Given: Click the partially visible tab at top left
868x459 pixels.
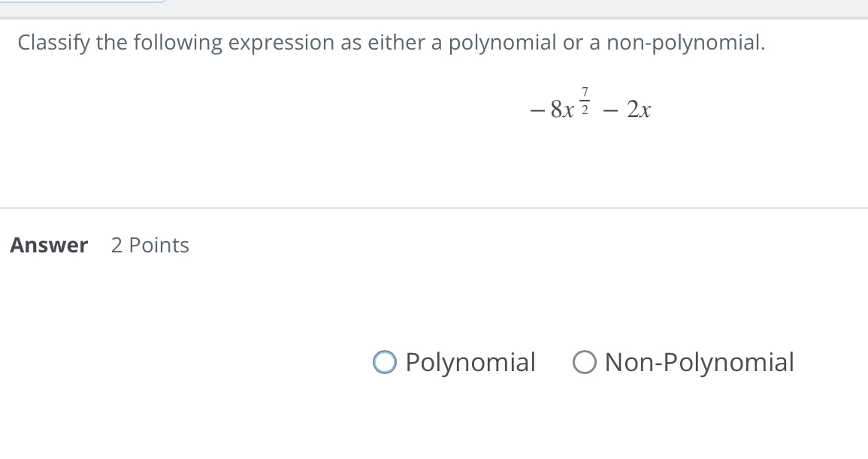Looking at the screenshot, I should (x=83, y=4).
